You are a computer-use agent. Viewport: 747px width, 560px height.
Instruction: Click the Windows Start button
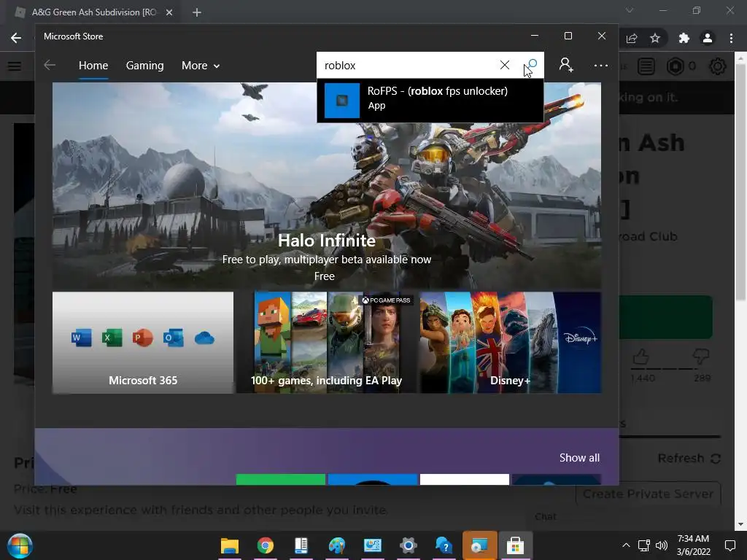[19, 545]
